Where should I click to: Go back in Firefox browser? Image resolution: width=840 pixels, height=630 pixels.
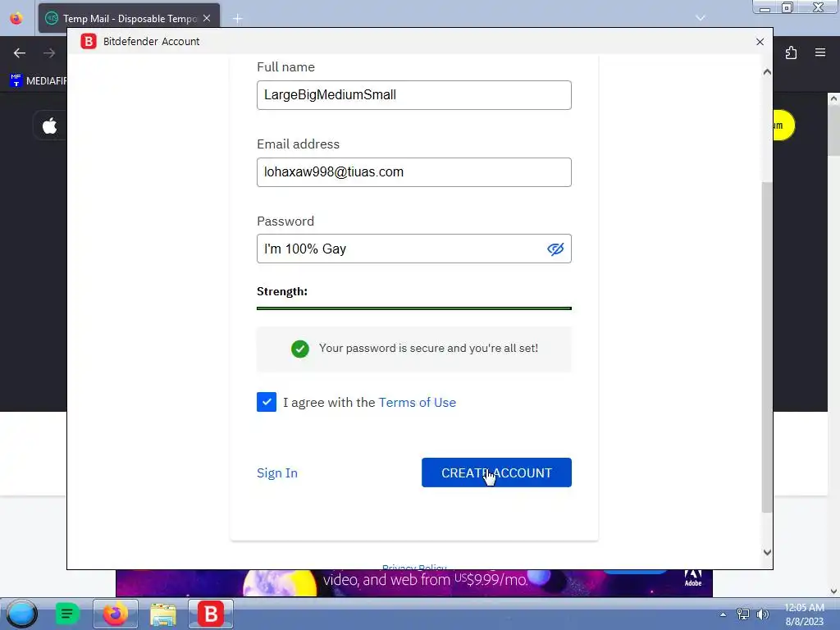(20, 53)
